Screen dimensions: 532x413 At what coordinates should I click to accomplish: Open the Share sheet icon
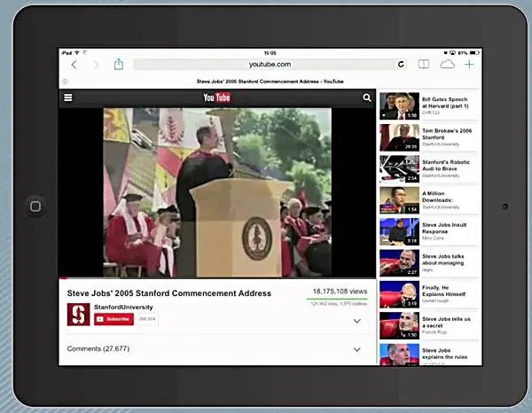pyautogui.click(x=119, y=64)
